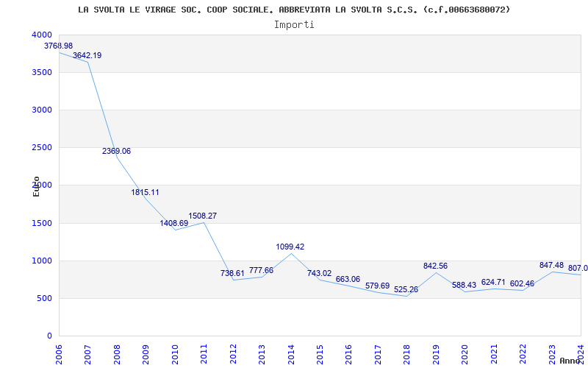
Task: Click the x-axis year 2019
Action: [435, 354]
